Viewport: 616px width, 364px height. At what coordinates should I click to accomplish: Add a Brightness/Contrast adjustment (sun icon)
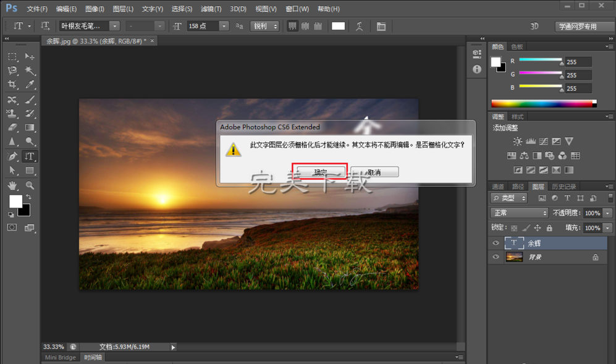(517, 142)
